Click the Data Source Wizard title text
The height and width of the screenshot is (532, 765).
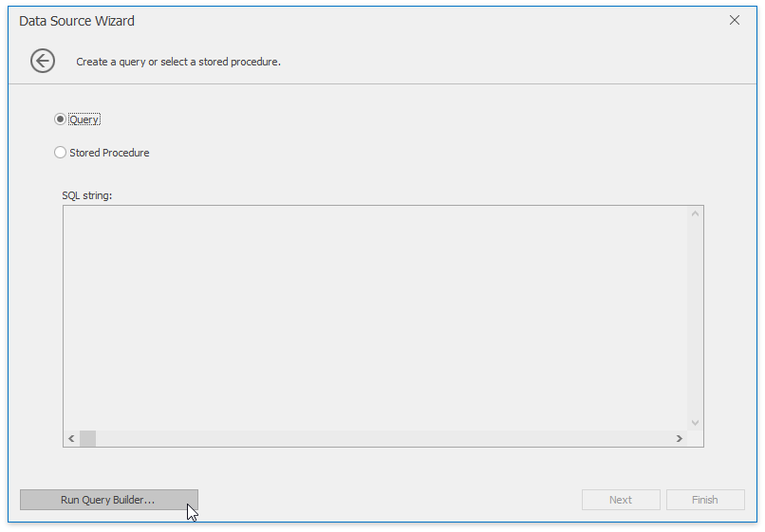77,21
